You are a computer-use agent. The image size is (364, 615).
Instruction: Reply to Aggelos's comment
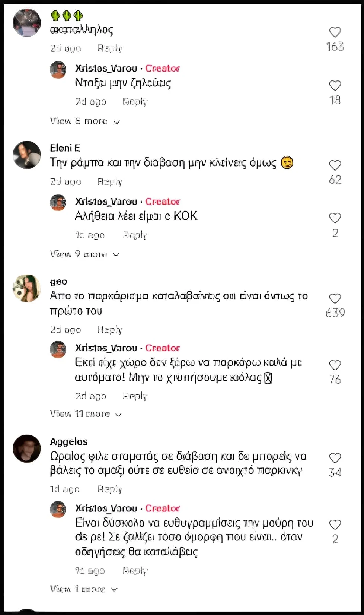pyautogui.click(x=110, y=489)
